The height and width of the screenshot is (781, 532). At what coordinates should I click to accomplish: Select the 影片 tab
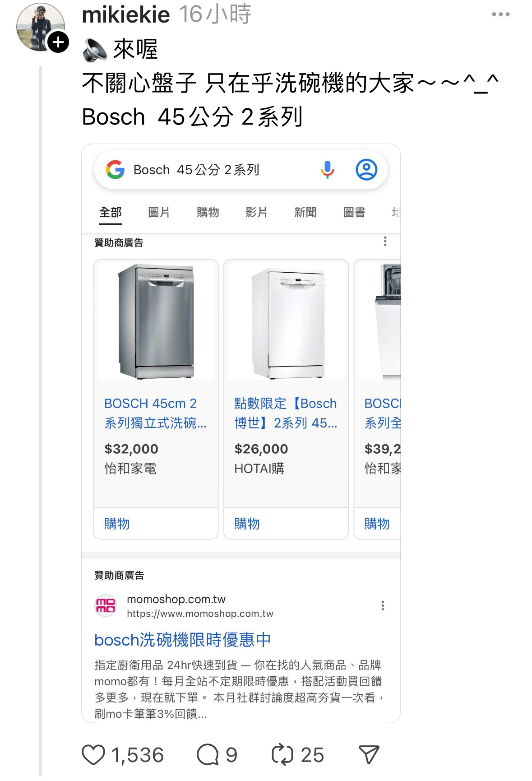(256, 212)
